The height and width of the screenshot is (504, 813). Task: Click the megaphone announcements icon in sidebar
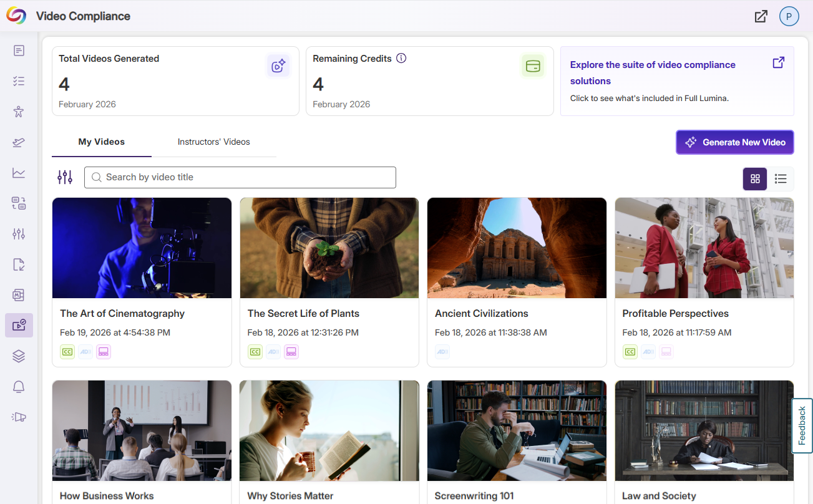point(19,417)
